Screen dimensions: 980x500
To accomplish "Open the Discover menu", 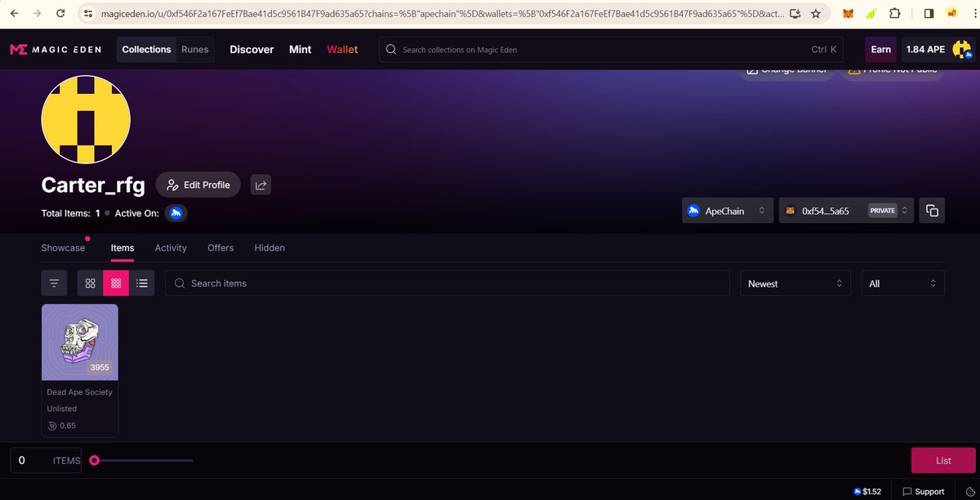I will click(x=252, y=50).
